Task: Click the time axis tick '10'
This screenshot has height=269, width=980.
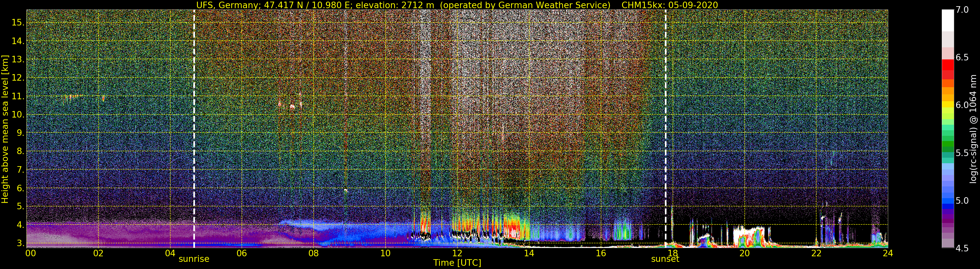Action: [385, 253]
